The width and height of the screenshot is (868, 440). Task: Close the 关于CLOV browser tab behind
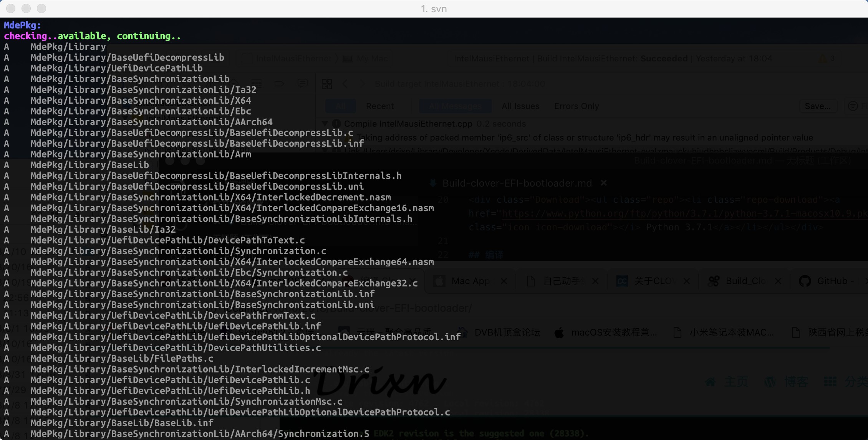(687, 281)
